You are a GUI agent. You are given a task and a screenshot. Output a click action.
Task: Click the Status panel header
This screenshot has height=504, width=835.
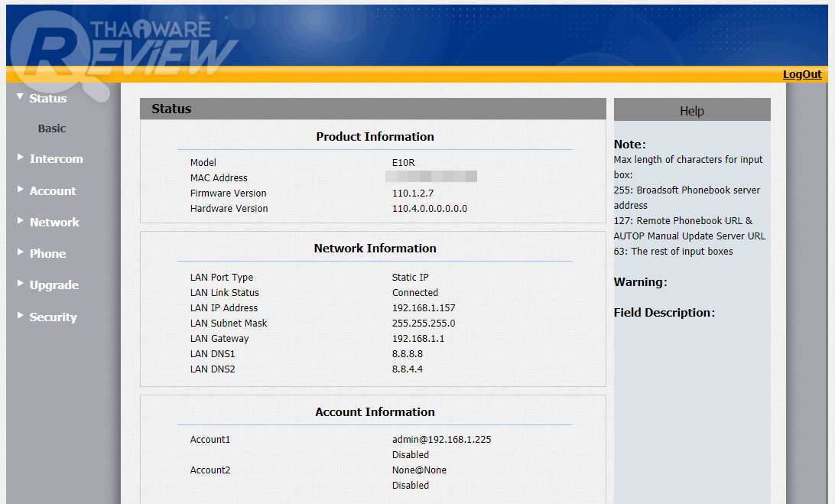(373, 109)
